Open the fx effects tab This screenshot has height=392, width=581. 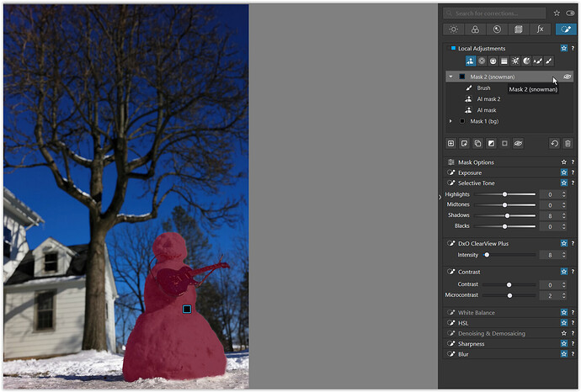tap(540, 29)
